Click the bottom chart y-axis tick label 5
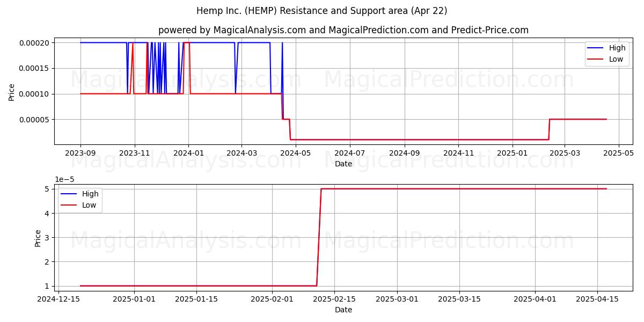Viewport: 644px width, 322px height. click(48, 189)
